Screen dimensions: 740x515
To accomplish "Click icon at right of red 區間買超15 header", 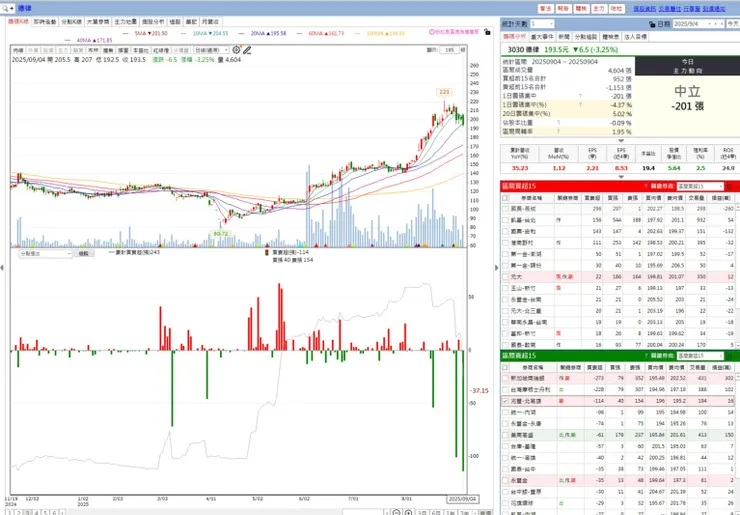I will point(729,186).
